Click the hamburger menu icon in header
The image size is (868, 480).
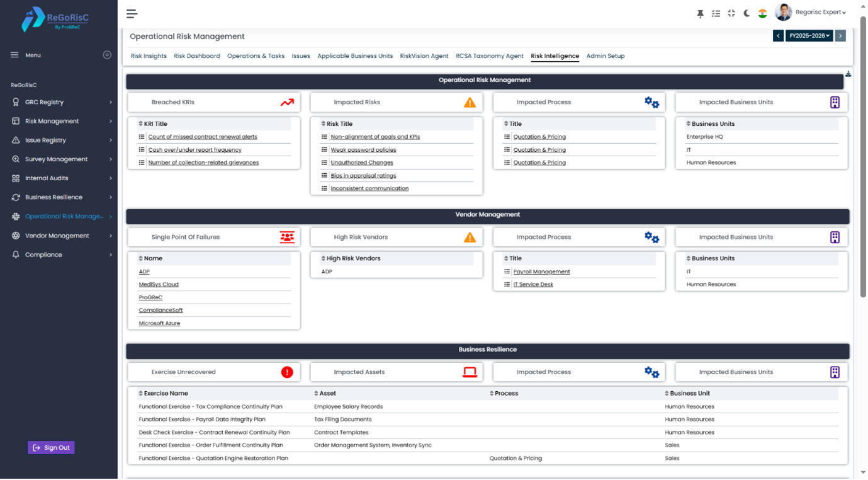click(132, 14)
